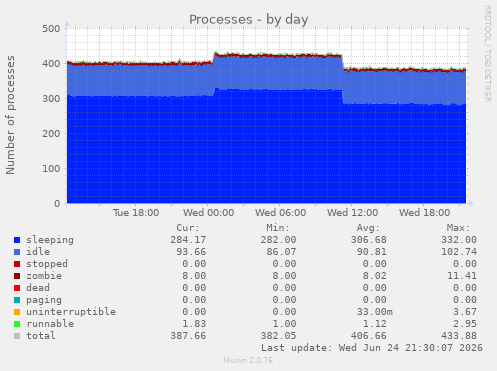Viewport: 497px width, 371px height.
Task: Select the 'sleeping' legend label
Action: pyautogui.click(x=50, y=240)
